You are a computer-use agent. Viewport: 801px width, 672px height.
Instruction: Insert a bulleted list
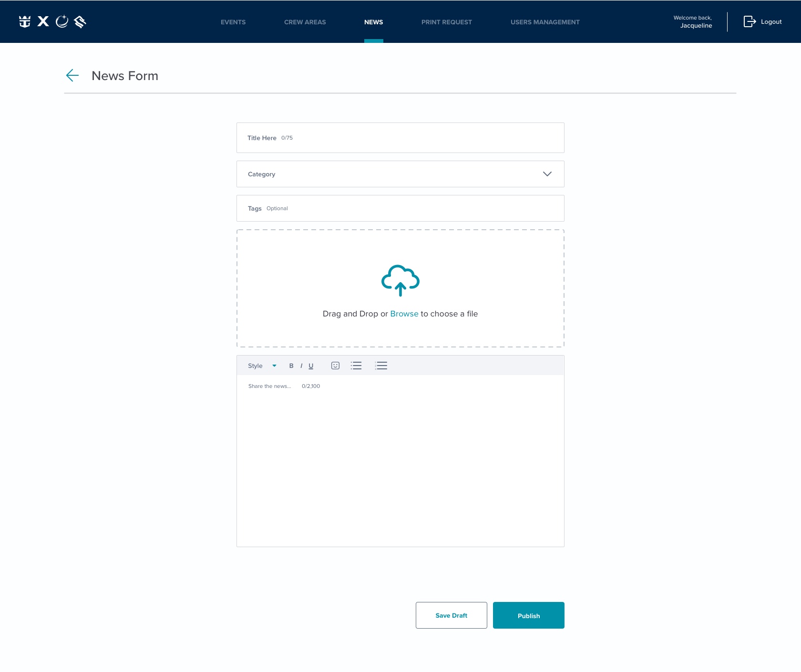tap(356, 366)
